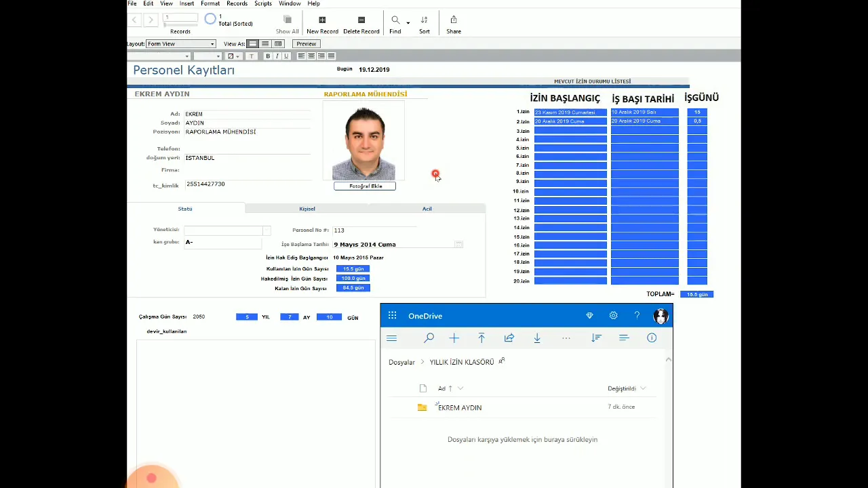
Task: Click the OneDrive premium diamond icon
Action: coord(589,316)
